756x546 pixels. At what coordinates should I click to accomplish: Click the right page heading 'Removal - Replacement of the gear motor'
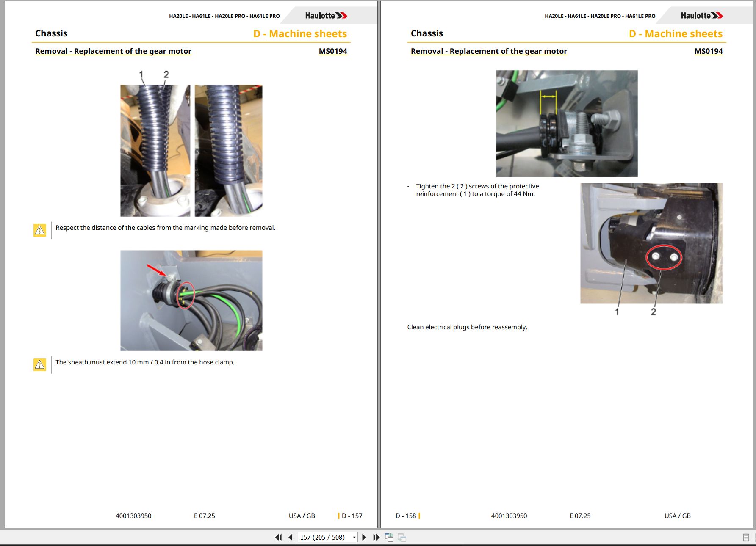pos(489,51)
